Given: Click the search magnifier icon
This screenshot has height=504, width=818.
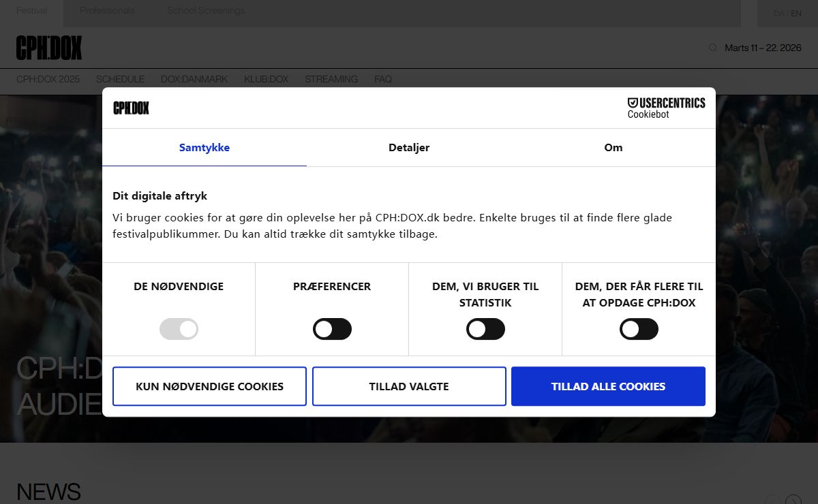Looking at the screenshot, I should point(713,48).
